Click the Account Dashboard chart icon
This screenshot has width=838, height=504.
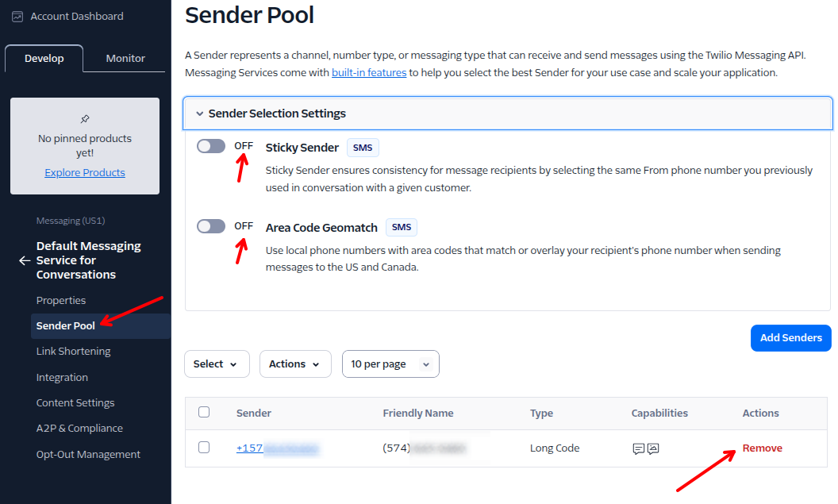tap(17, 16)
